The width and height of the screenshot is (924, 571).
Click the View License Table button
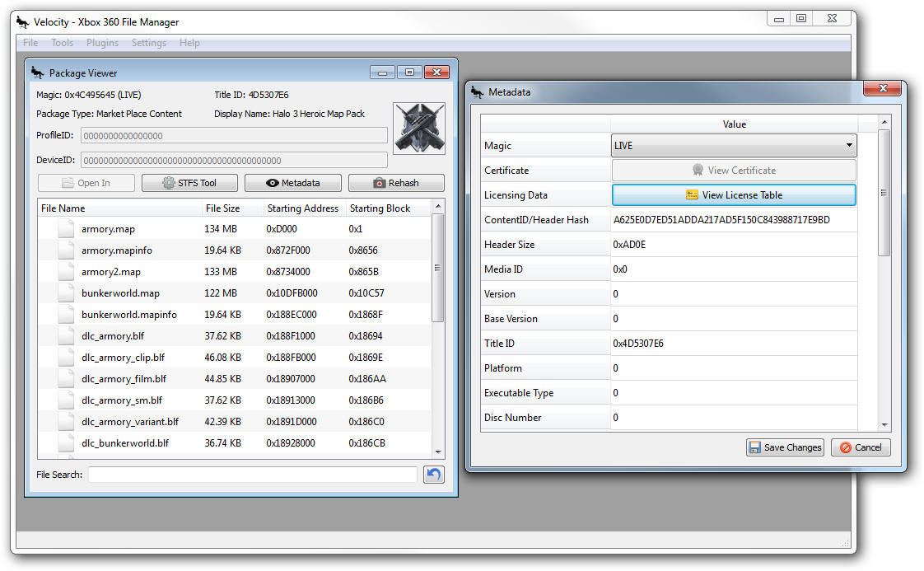(x=735, y=195)
